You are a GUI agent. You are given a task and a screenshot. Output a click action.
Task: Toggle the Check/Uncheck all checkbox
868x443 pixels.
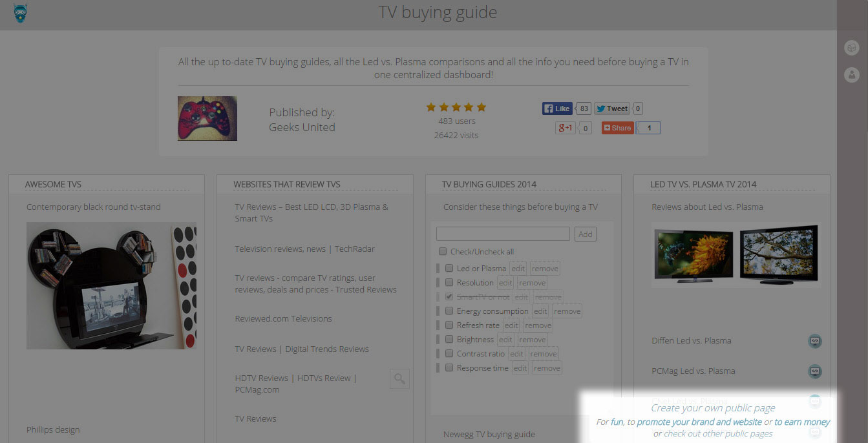point(443,252)
